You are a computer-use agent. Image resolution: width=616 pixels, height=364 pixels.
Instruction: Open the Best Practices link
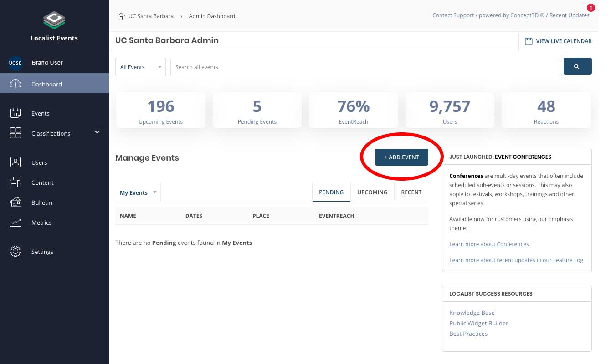[468, 334]
